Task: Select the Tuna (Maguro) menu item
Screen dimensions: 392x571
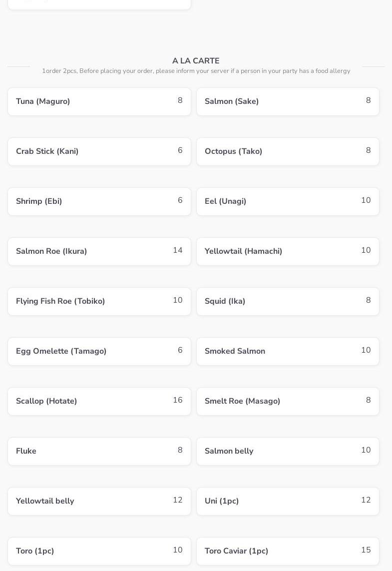Action: (99, 101)
